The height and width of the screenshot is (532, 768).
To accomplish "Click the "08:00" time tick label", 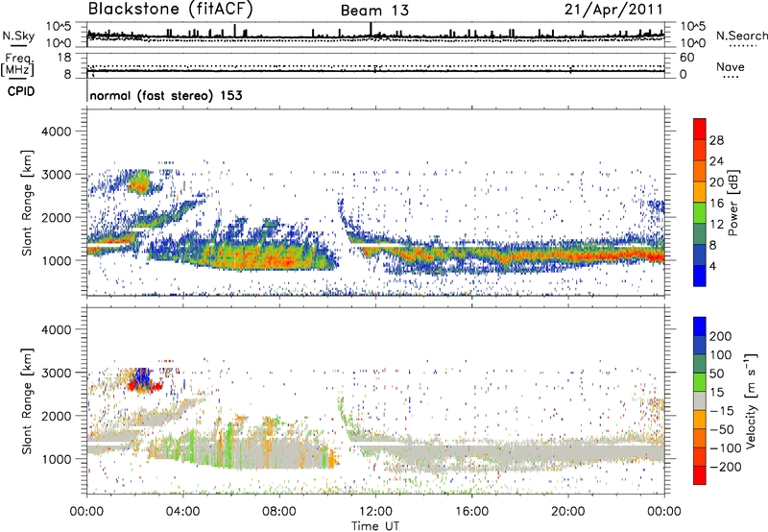I will pyautogui.click(x=279, y=512).
